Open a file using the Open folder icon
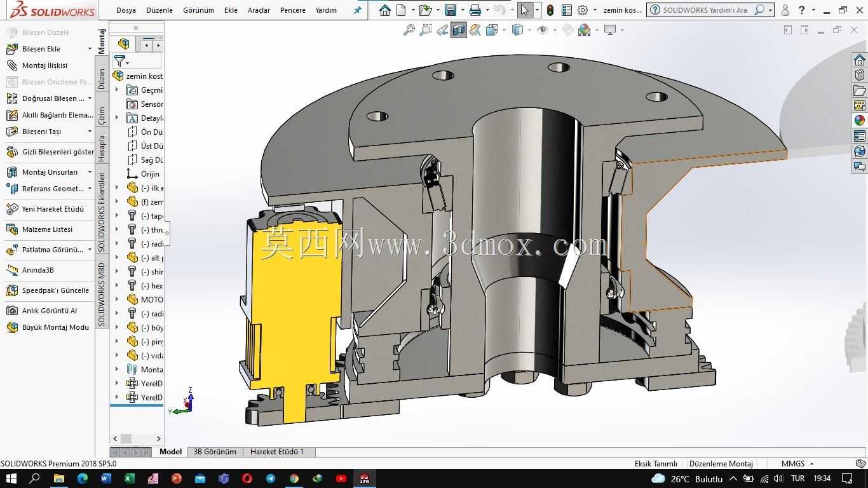868x488 pixels. pyautogui.click(x=425, y=10)
